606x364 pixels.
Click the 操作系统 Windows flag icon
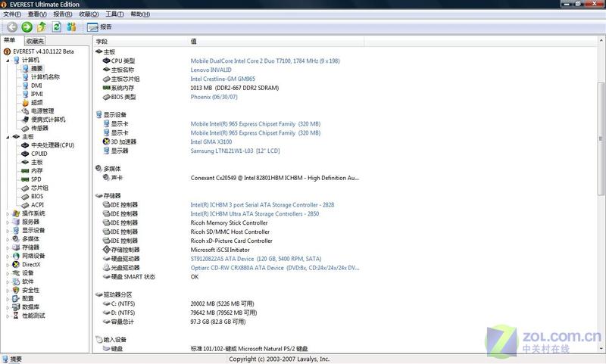coord(16,213)
